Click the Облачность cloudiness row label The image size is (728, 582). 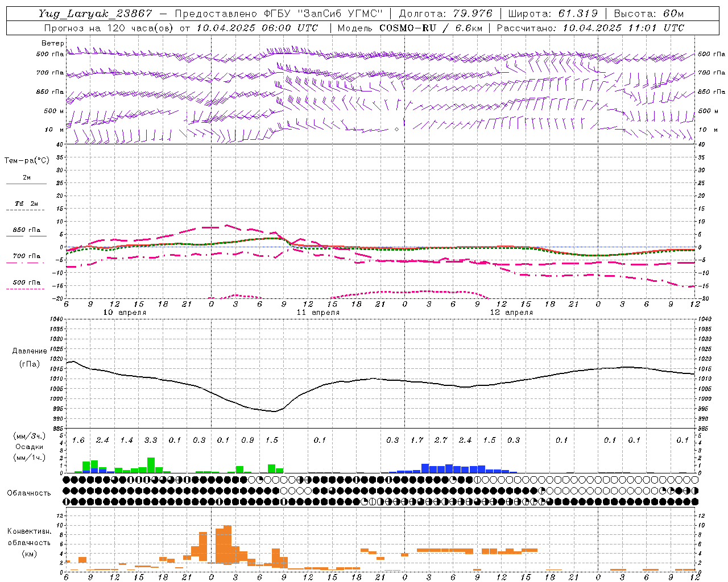29,493
